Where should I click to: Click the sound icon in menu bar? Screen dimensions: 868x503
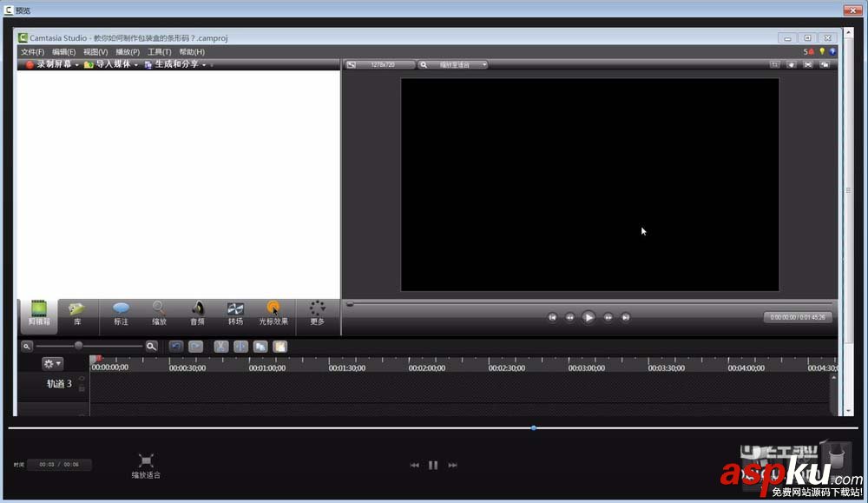click(x=809, y=51)
